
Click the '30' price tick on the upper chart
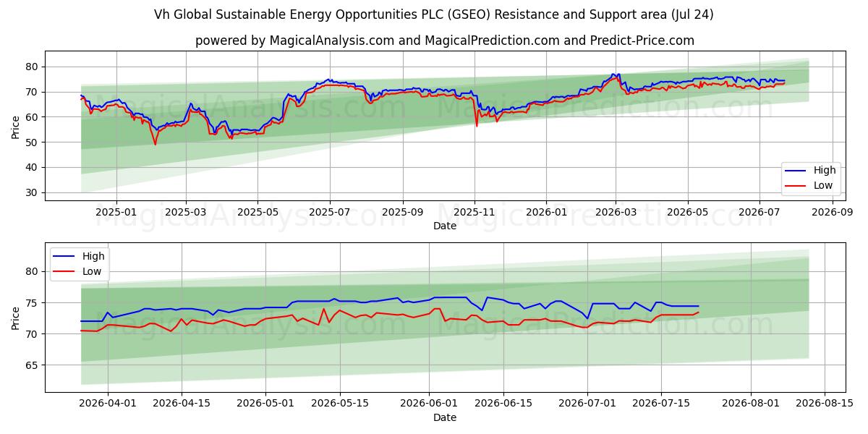tap(33, 192)
